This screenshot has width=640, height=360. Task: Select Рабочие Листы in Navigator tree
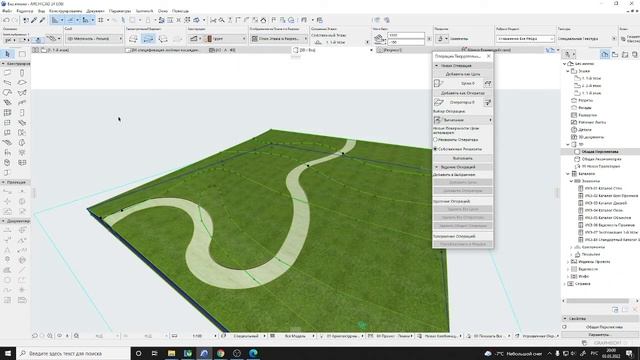[593, 122]
